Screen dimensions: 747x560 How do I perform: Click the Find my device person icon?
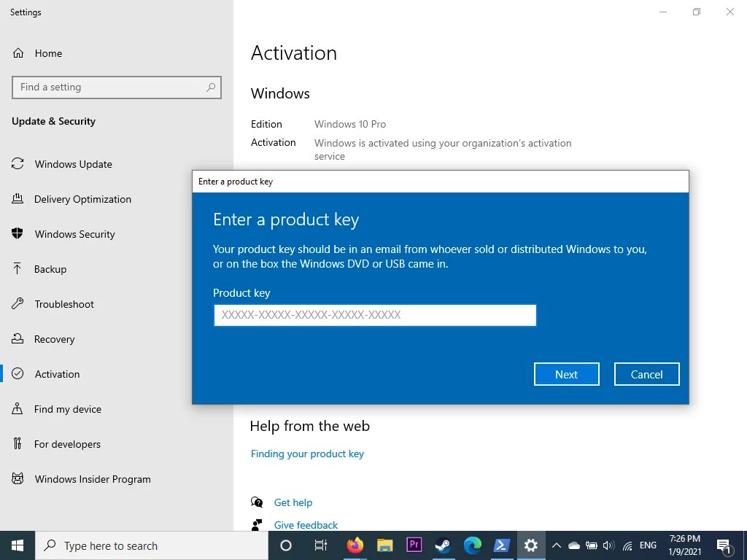coord(18,408)
